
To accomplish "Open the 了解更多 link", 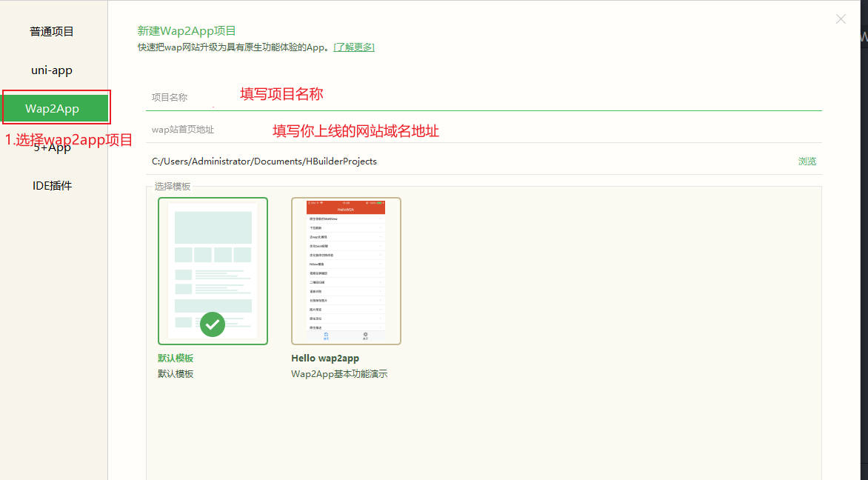I will [354, 47].
